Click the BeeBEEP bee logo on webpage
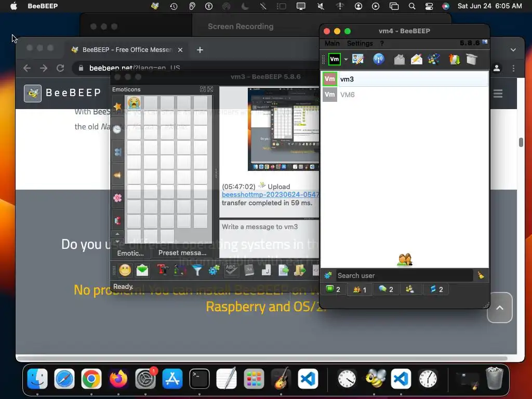Image resolution: width=532 pixels, height=399 pixels. pos(33,94)
